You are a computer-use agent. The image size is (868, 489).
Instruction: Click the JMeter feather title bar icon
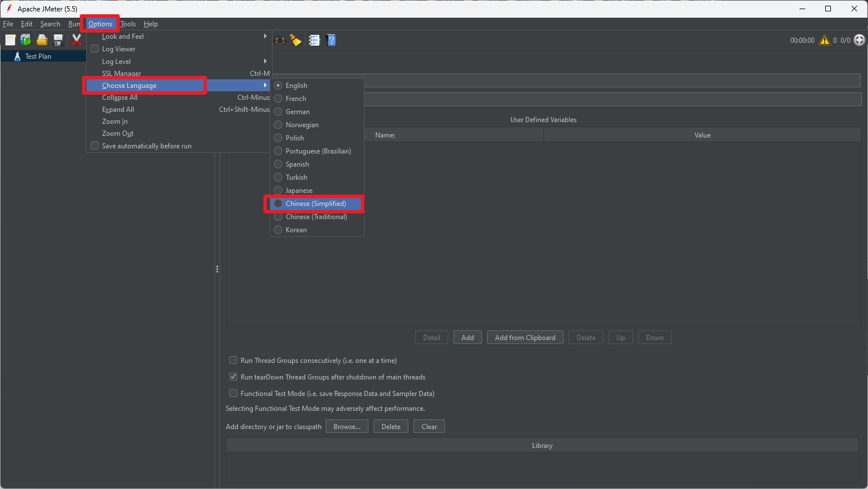9,9
